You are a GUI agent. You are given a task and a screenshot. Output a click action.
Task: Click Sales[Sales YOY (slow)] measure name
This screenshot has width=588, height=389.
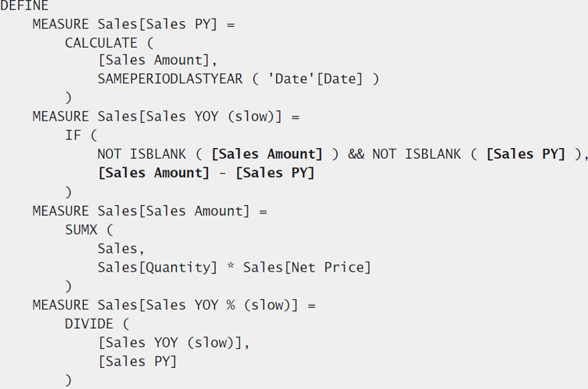(x=190, y=117)
